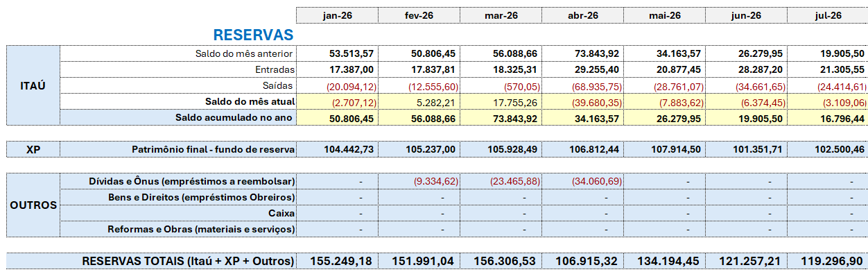Select the jan-26 column header cell

click(x=337, y=15)
